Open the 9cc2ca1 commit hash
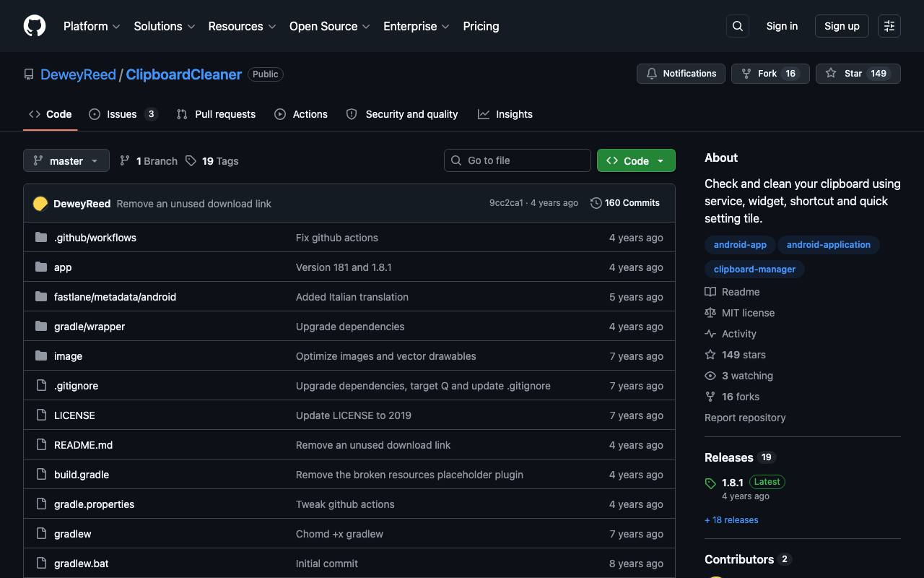The width and height of the screenshot is (924, 578). [506, 203]
